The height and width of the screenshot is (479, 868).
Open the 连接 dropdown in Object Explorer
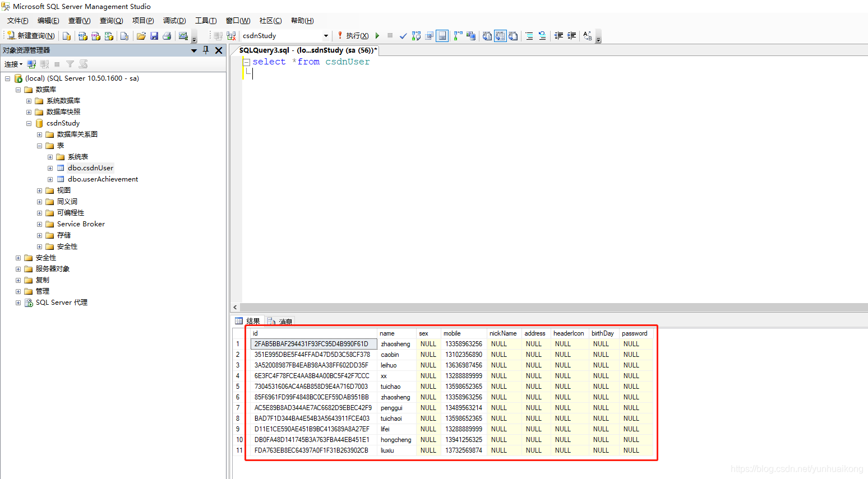pos(13,63)
